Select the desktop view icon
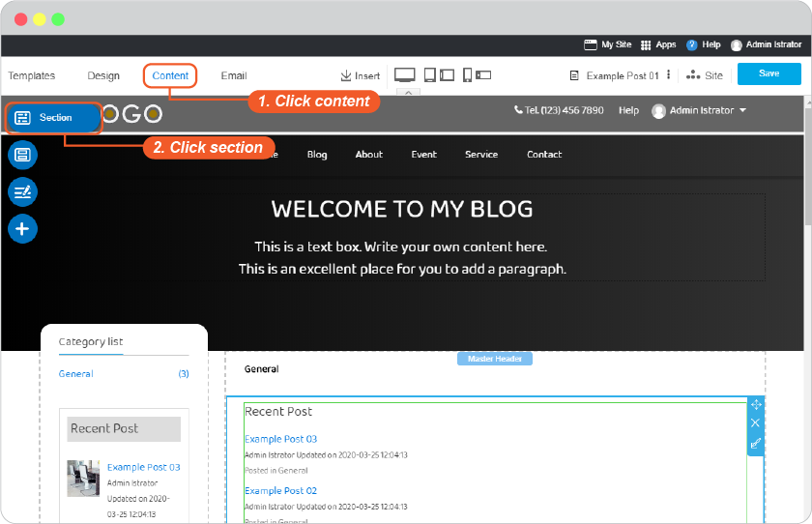This screenshot has width=812, height=524. click(404, 75)
